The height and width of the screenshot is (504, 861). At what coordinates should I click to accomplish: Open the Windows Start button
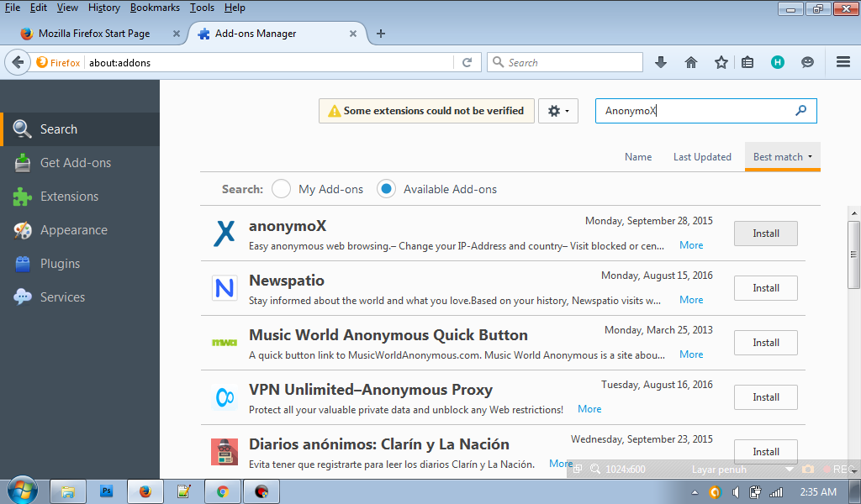click(23, 491)
